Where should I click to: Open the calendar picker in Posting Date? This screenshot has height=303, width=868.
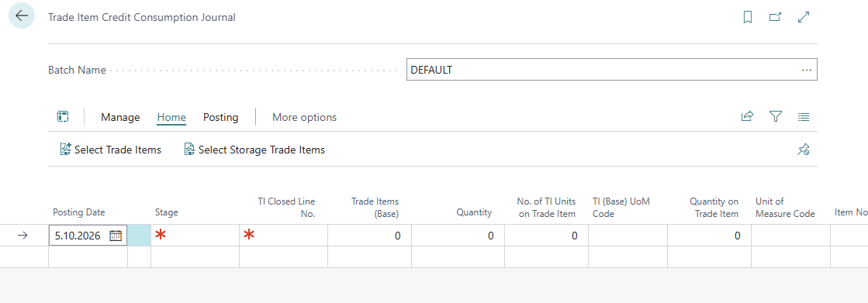[115, 236]
